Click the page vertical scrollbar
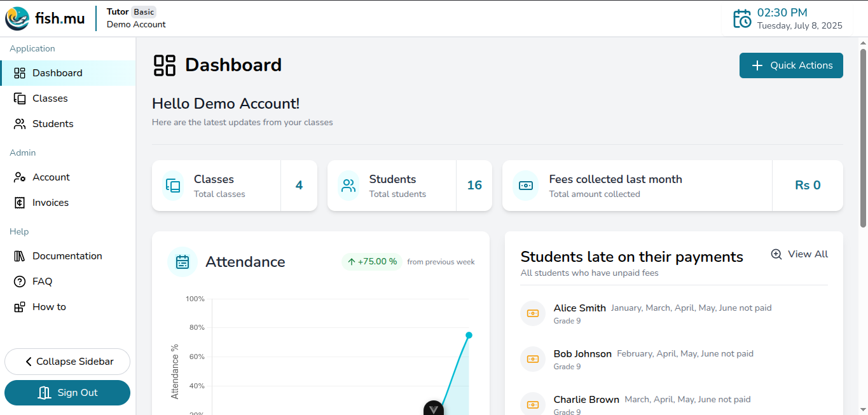Viewport: 868px width, 415px height. point(863,138)
